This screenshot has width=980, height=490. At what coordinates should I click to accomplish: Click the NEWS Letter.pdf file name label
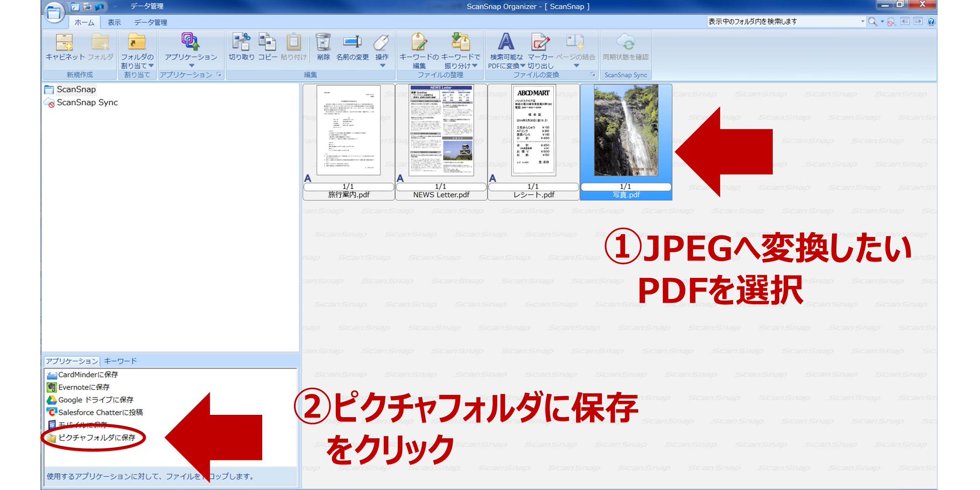[x=441, y=195]
